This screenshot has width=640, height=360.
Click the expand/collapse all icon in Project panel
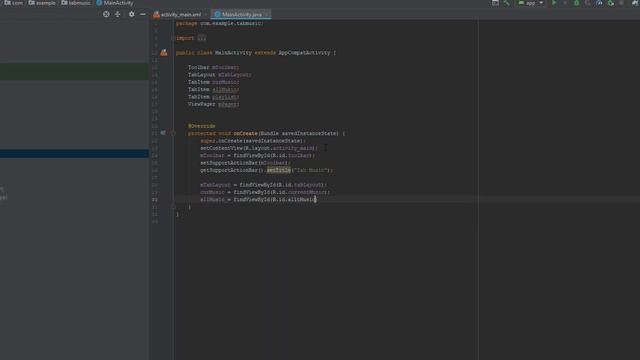[118, 14]
